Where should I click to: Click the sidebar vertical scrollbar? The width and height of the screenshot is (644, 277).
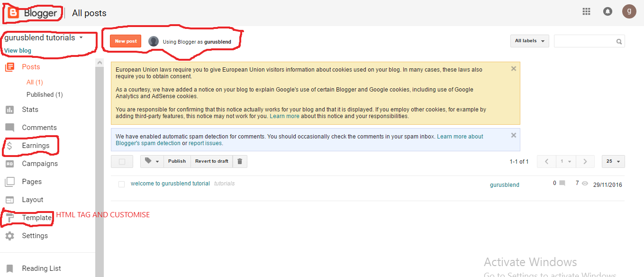pyautogui.click(x=100, y=171)
